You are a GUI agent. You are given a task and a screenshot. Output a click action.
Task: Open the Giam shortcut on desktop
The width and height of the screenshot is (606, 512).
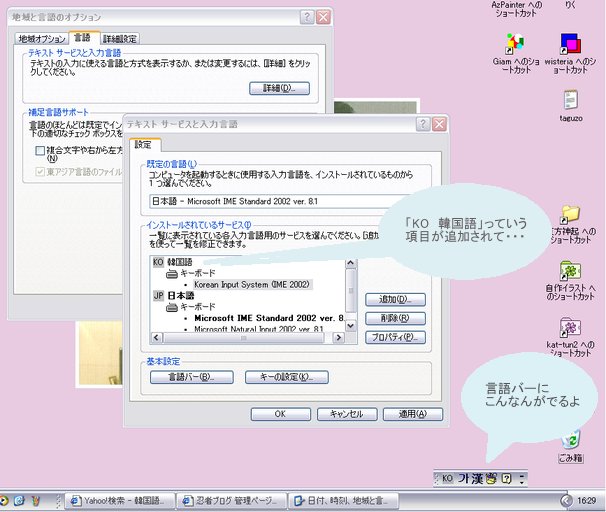click(x=515, y=44)
